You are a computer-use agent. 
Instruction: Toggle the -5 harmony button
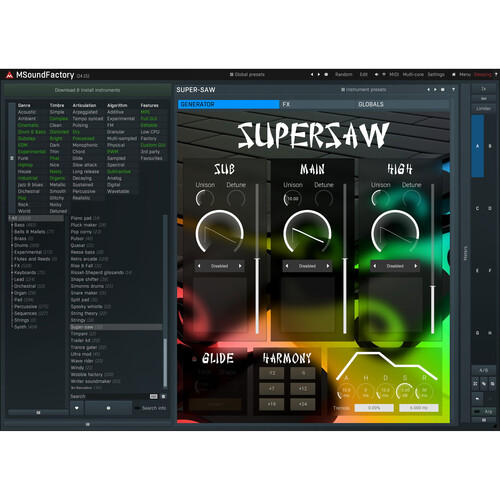coord(303,373)
